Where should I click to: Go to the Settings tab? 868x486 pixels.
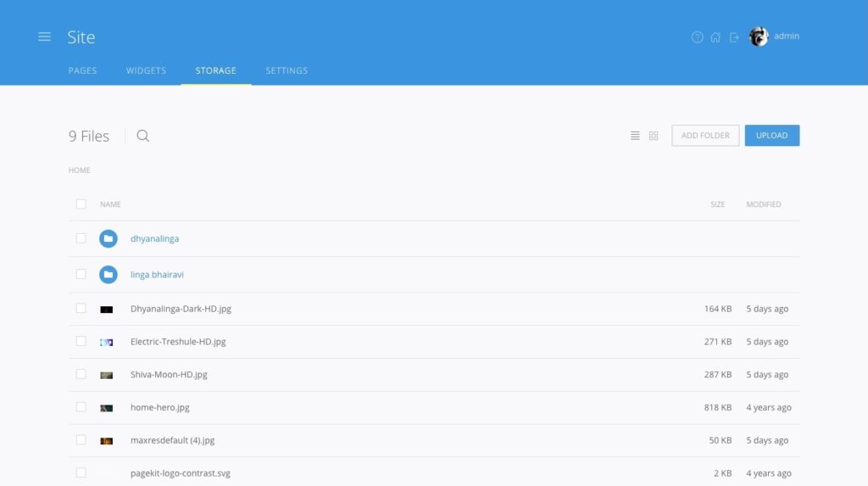pyautogui.click(x=287, y=70)
